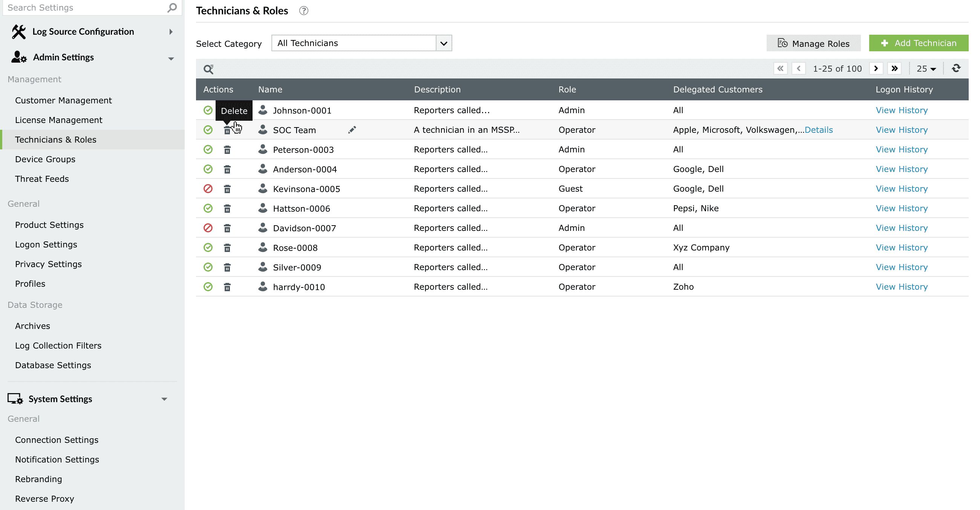
Task: Delete technician Peterson-0003
Action: 227,150
